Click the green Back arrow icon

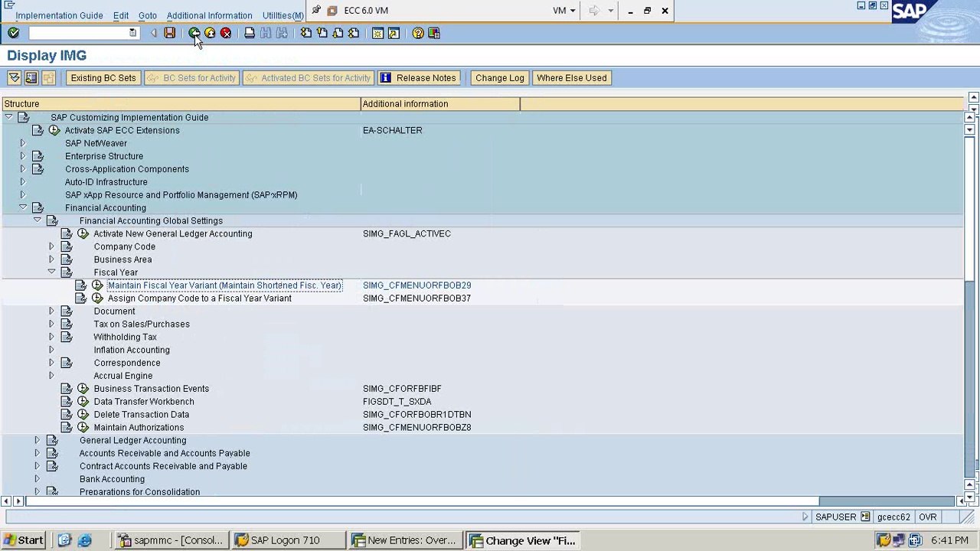194,33
